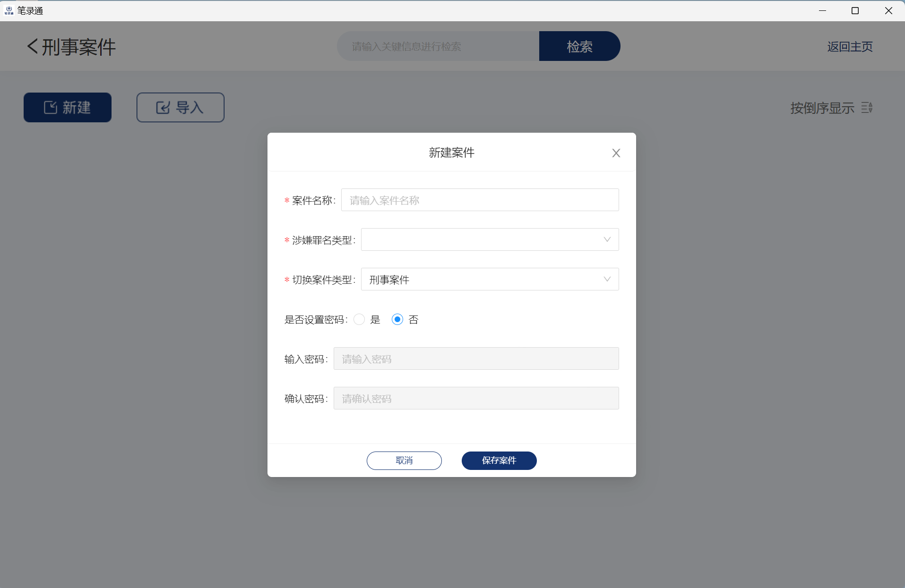This screenshot has height=588, width=905.
Task: Minimize the 笔录通 window
Action: click(822, 10)
